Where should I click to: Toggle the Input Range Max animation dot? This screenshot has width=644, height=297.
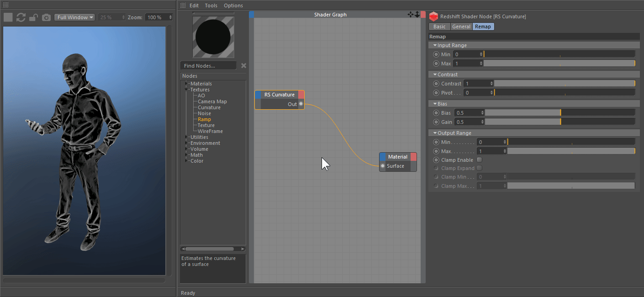point(436,64)
